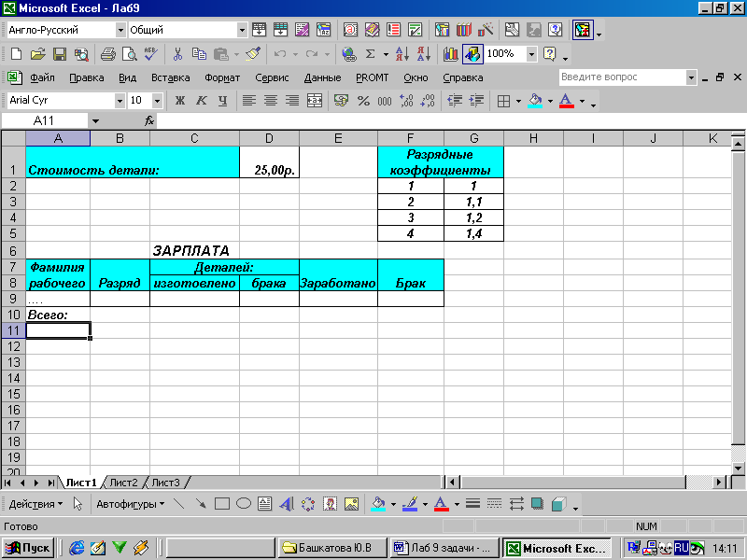Image resolution: width=747 pixels, height=560 pixels.
Task: Decrease decimal places icon
Action: coord(428,101)
